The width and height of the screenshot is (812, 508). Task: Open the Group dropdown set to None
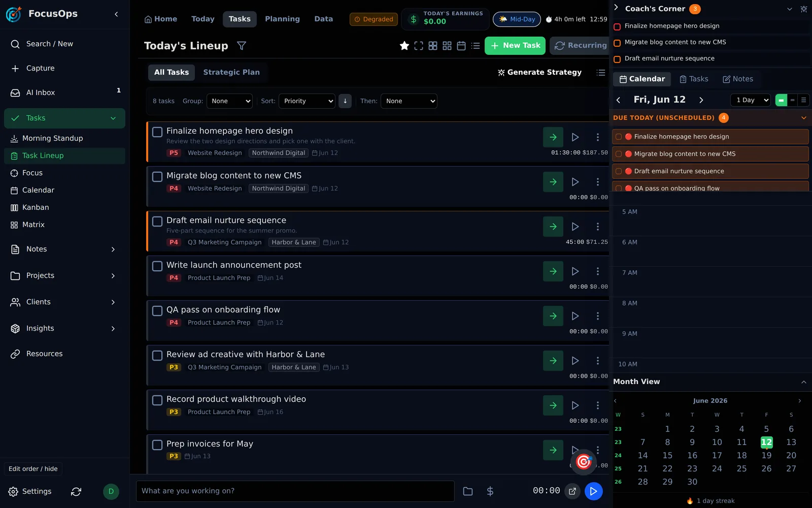pos(229,101)
